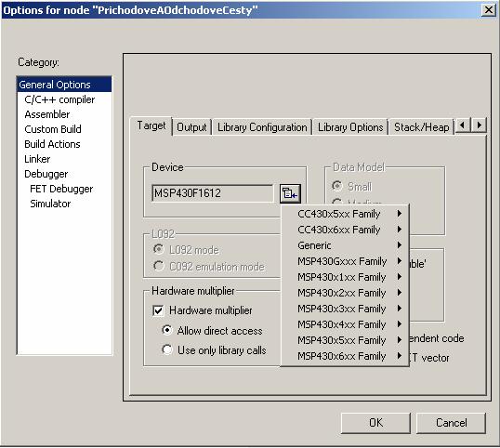
Task: Select Small data model radio button
Action: point(337,186)
